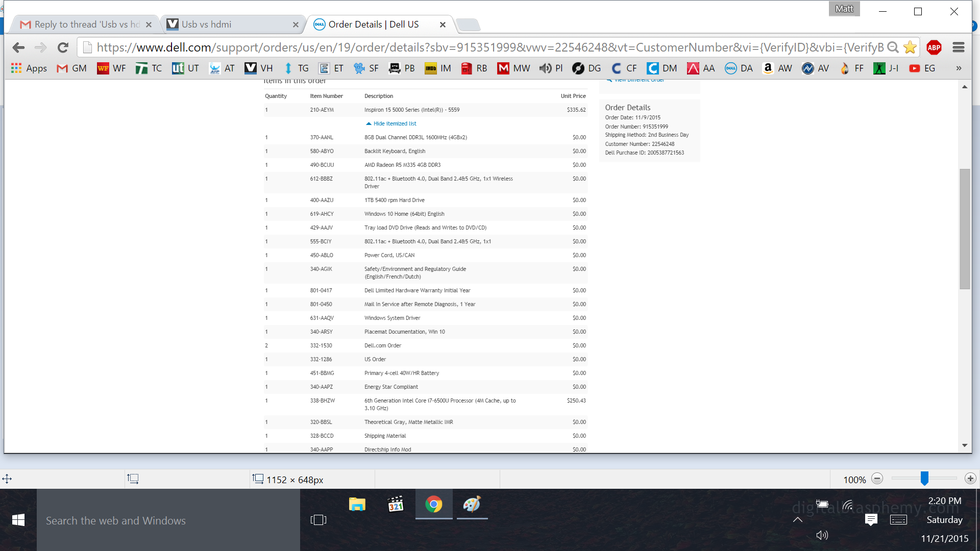Go back to the previous page
980x551 pixels.
point(18,47)
